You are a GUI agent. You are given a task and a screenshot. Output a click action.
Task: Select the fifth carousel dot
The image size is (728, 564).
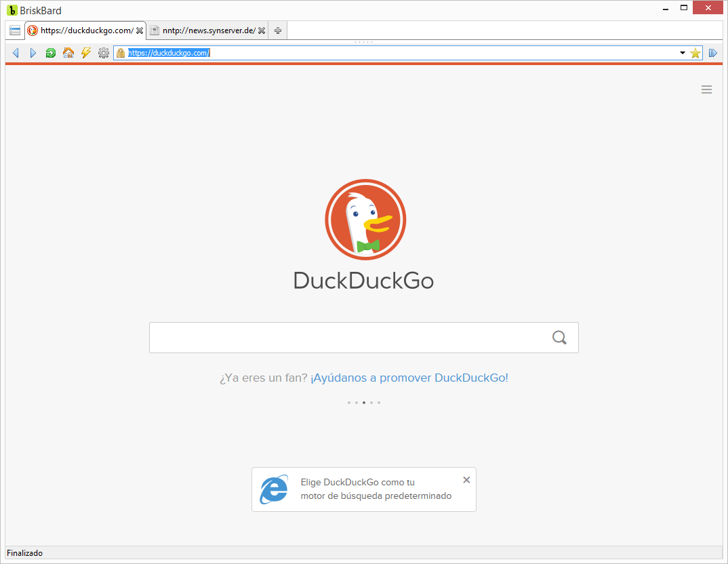coord(379,403)
